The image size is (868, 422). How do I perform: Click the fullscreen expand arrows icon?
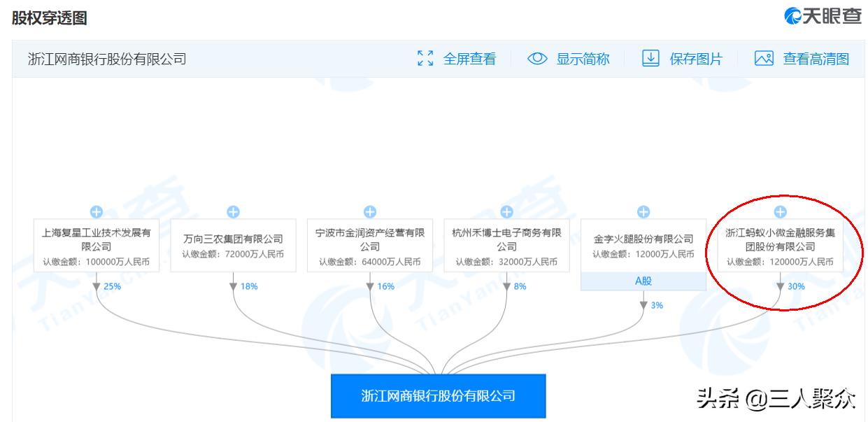[425, 59]
